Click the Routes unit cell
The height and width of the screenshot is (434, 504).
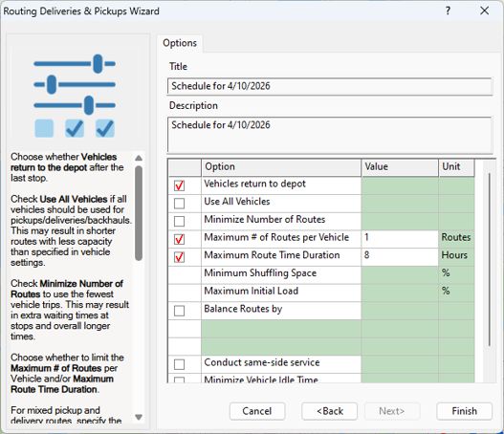point(456,239)
